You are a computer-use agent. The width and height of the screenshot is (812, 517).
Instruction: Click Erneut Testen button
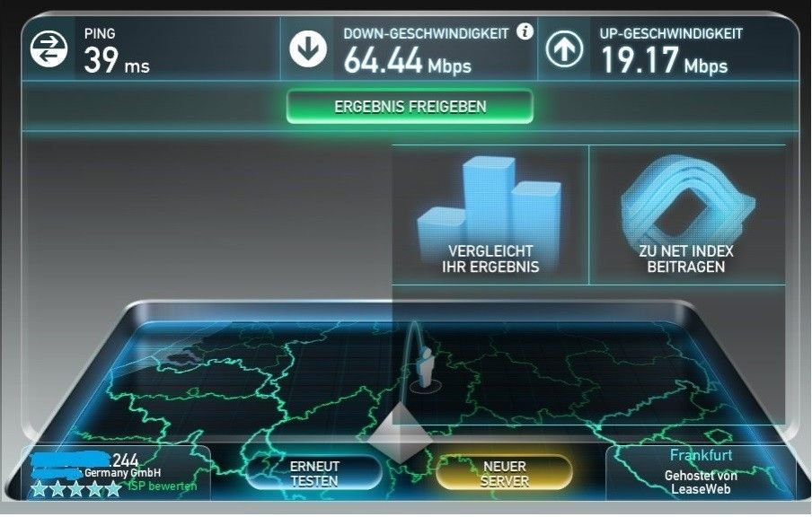tap(314, 473)
